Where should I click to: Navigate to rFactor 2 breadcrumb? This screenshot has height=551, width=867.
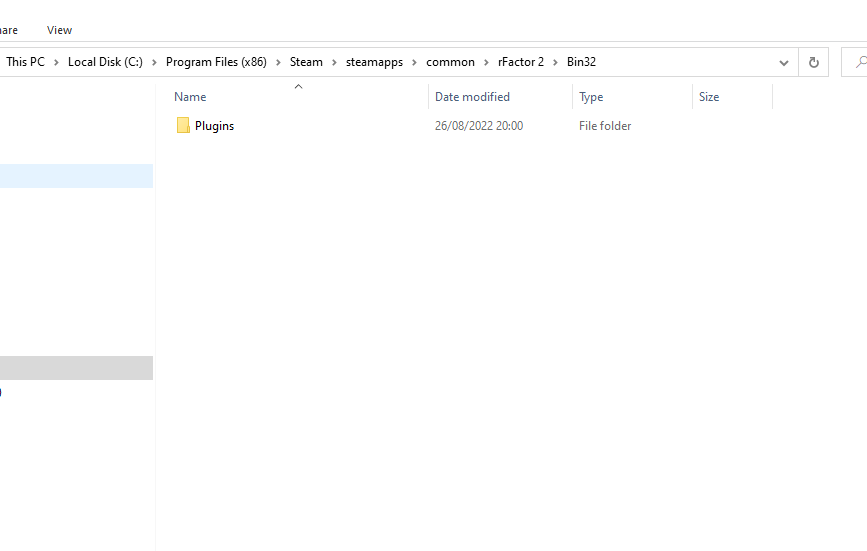coord(521,62)
